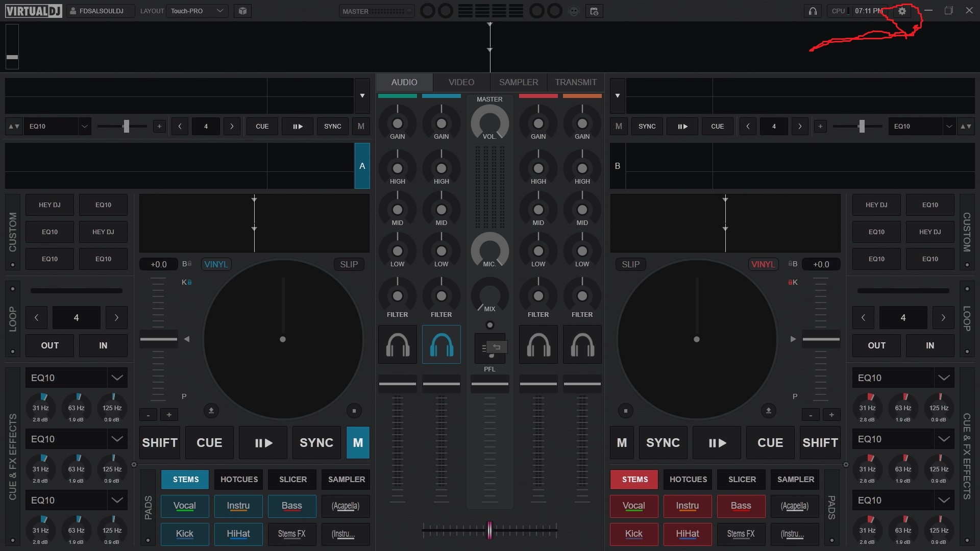Expand third EQ10 effect slot on right
This screenshot has width=980, height=551.
[944, 500]
